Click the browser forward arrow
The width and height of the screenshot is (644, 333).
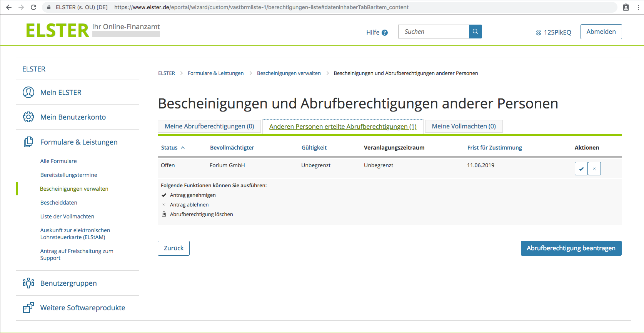tap(21, 7)
